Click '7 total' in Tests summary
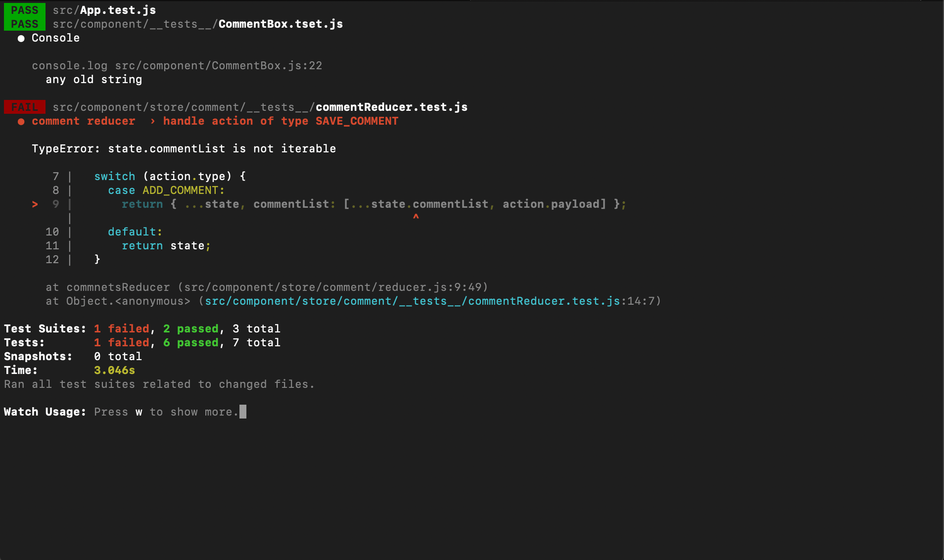The image size is (944, 560). [x=256, y=342]
